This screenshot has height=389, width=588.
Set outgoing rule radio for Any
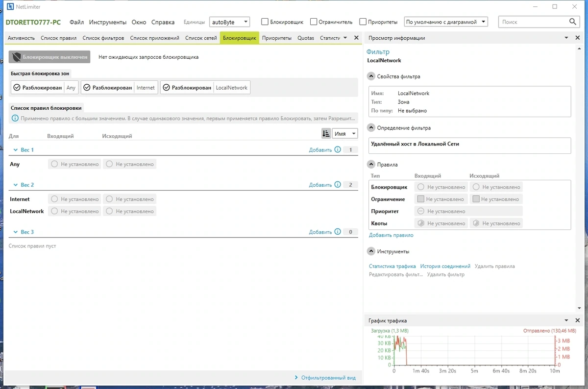[109, 164]
